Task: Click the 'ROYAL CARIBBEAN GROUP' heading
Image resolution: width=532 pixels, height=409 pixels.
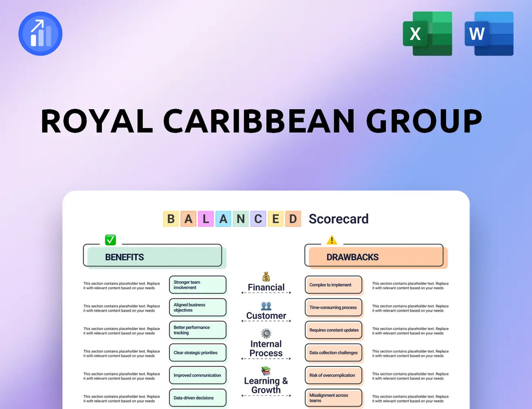Action: click(261, 121)
